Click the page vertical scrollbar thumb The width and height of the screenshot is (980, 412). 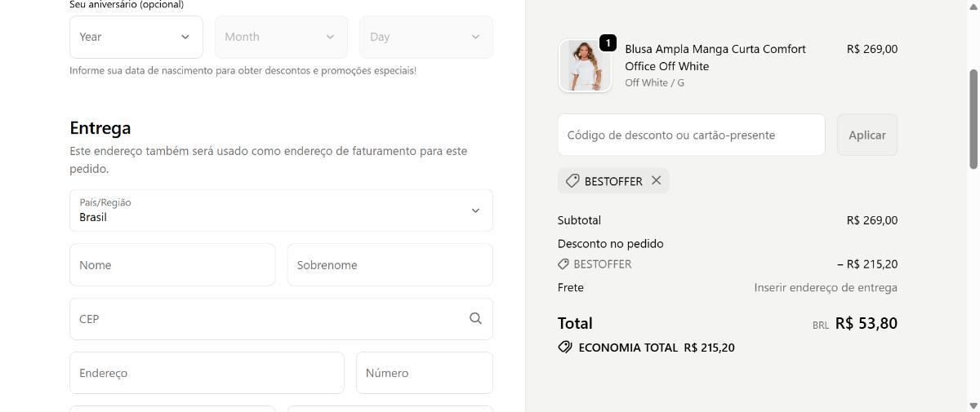coord(973,119)
